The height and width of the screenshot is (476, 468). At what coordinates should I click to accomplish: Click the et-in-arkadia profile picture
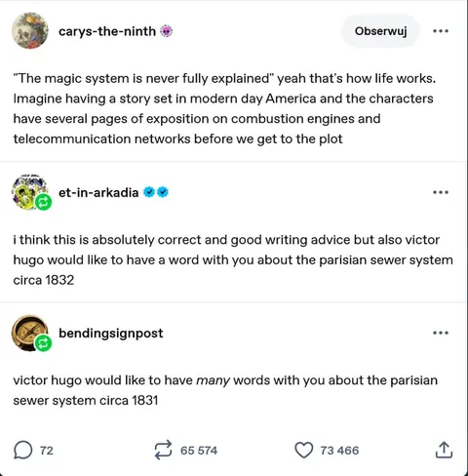pyautogui.click(x=28, y=192)
